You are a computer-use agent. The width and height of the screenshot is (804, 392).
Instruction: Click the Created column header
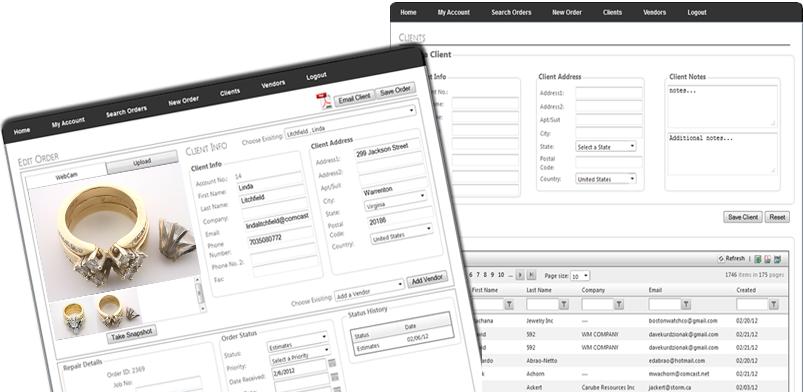pyautogui.click(x=746, y=290)
